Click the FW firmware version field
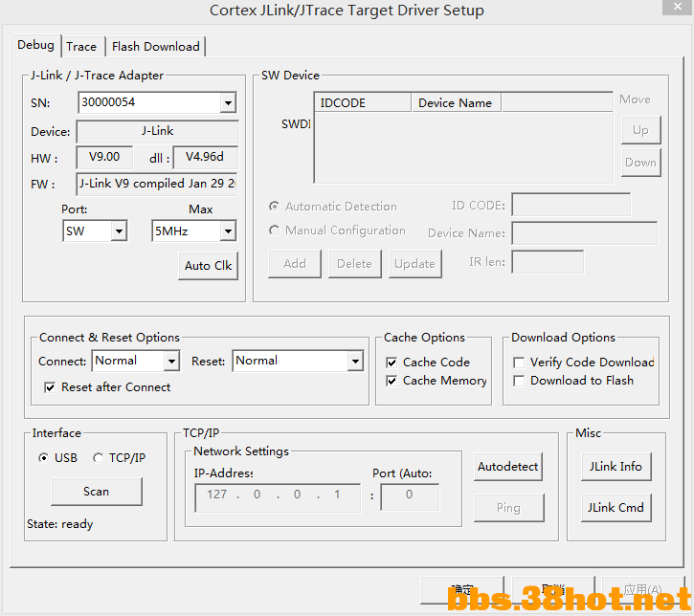This screenshot has height=616, width=694. [157, 184]
